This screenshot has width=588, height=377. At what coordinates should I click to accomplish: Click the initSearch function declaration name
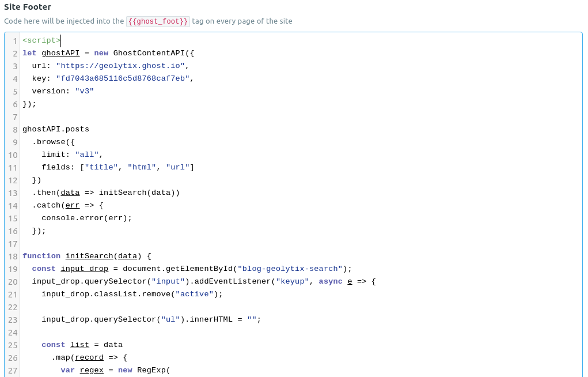pyautogui.click(x=89, y=256)
